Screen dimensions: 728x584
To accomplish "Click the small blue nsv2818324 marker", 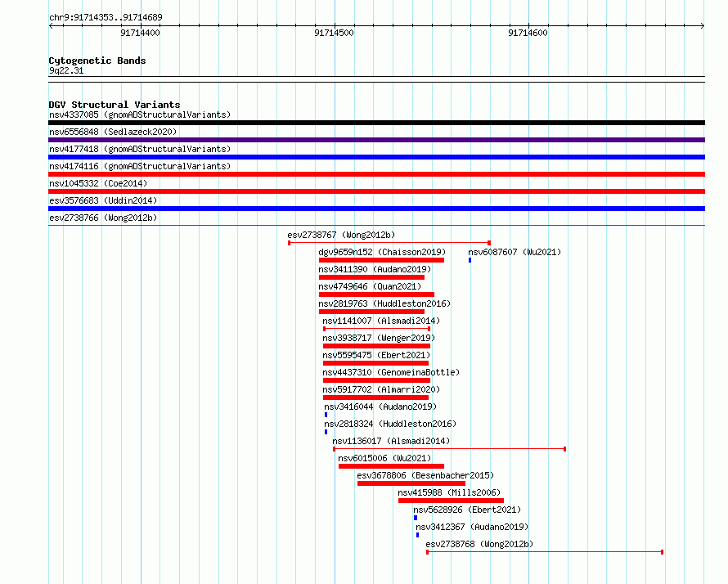I will point(326,432).
